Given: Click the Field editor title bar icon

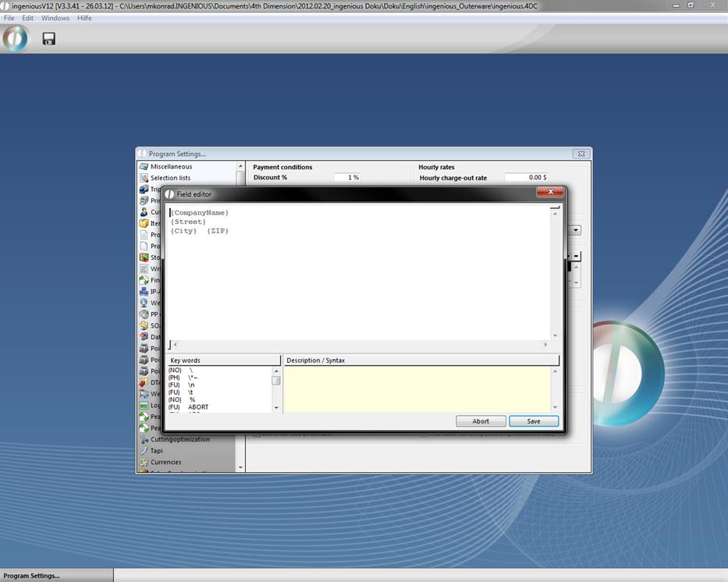Looking at the screenshot, I should [x=170, y=194].
